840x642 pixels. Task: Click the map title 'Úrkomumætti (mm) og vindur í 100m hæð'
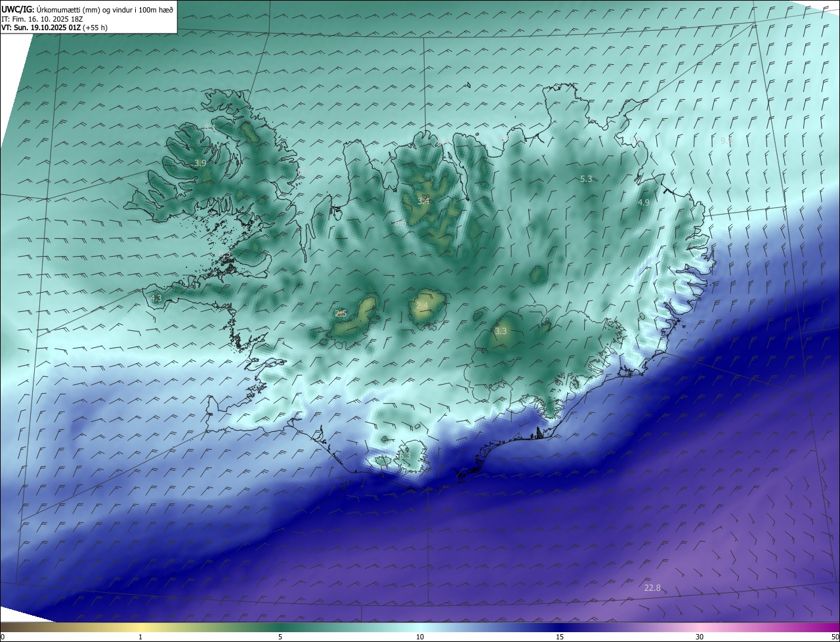(x=105, y=9)
